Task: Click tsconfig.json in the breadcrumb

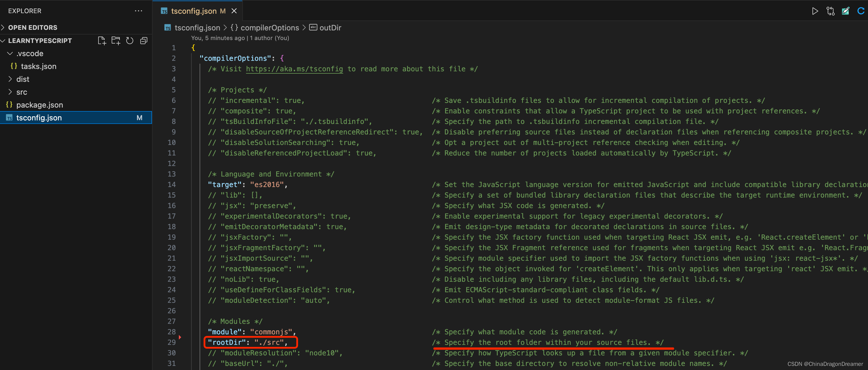Action: (197, 28)
